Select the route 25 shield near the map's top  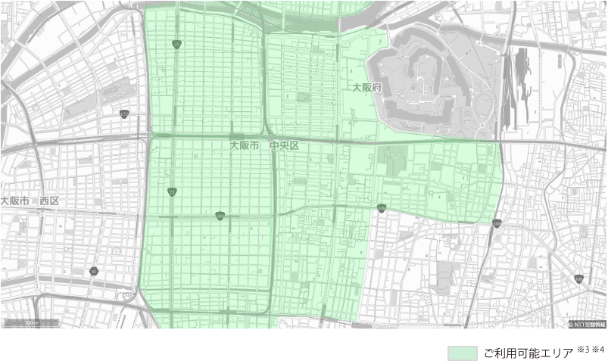(176, 45)
